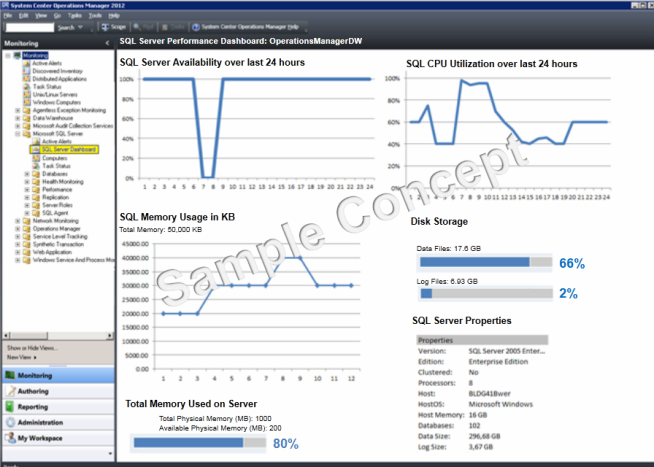This screenshot has width=654, height=467.
Task: Collapse the Monitoring navigation pane chevron
Action: click(x=107, y=43)
